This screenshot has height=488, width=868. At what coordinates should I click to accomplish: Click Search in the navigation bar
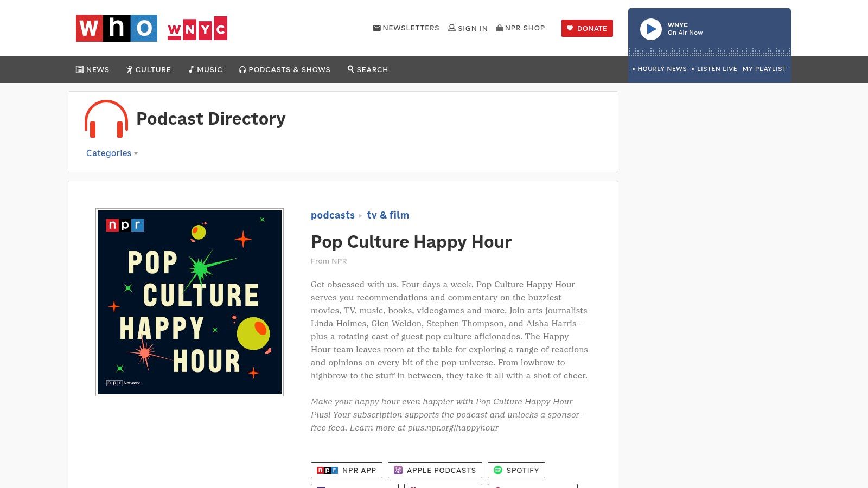(368, 69)
